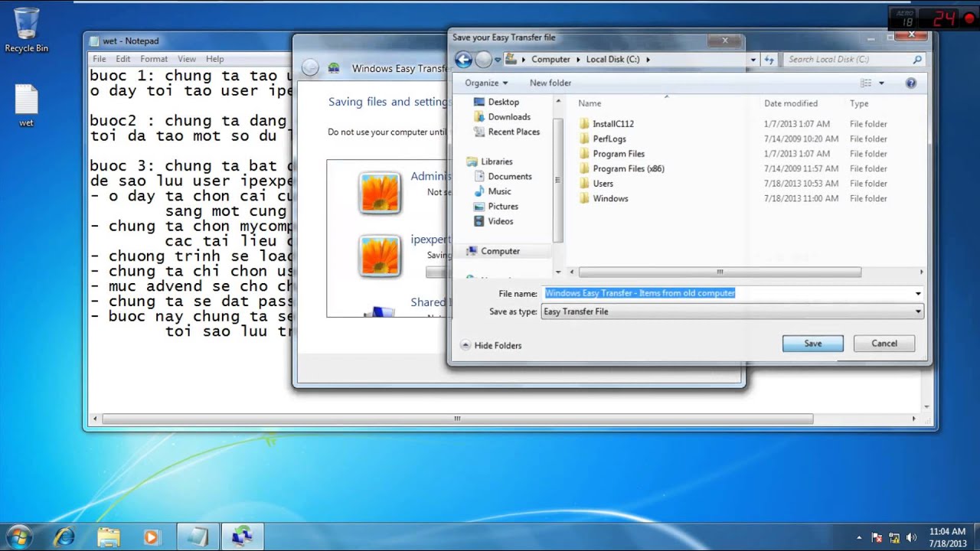Screen dimensions: 980x551
Task: Click the volume icon in system tray
Action: point(911,537)
